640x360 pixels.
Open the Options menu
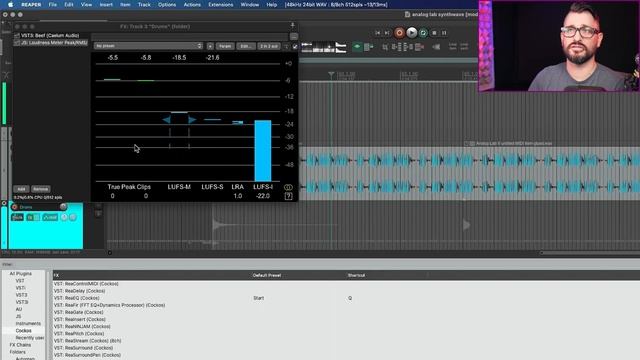tap(167, 4)
